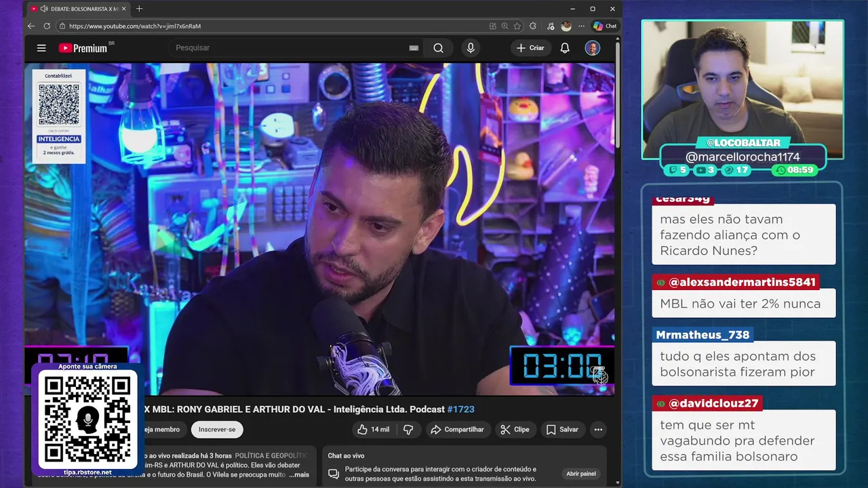
Task: Click the YouTube counter showing 3
Action: coord(705,170)
